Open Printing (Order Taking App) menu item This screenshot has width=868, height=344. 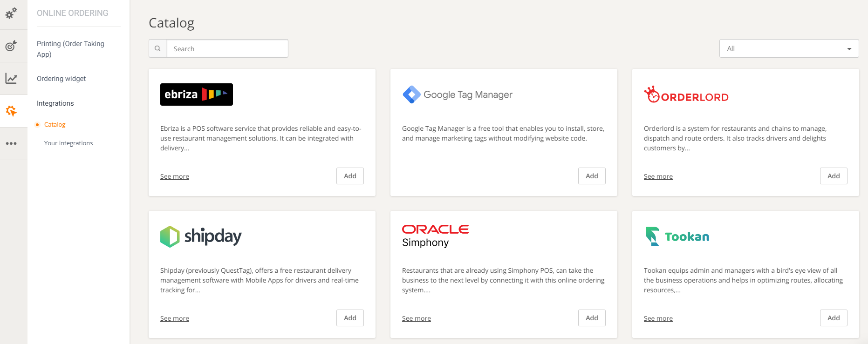pyautogui.click(x=71, y=49)
